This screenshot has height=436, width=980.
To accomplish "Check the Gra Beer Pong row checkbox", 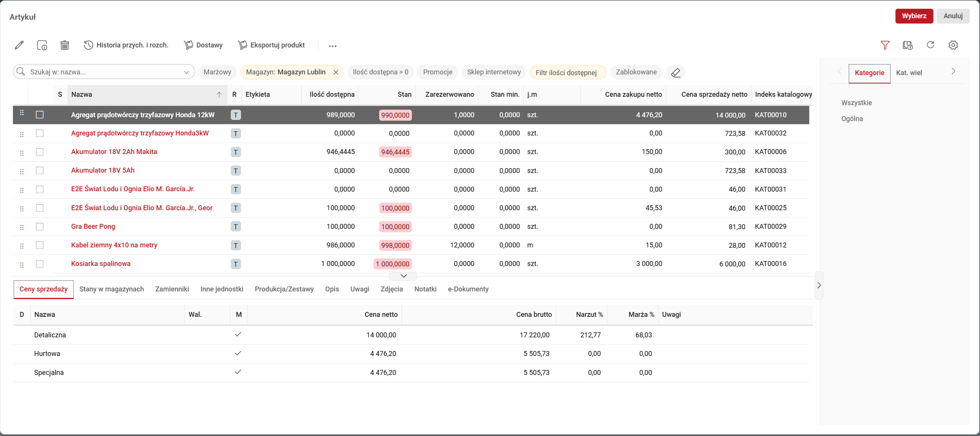I will 39,227.
